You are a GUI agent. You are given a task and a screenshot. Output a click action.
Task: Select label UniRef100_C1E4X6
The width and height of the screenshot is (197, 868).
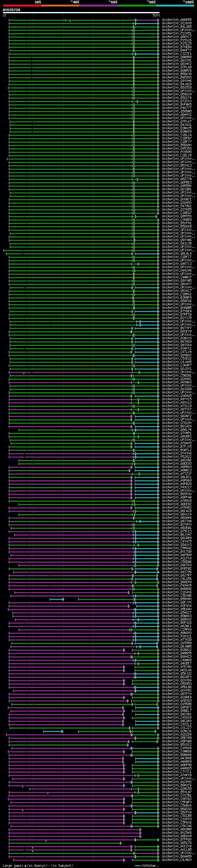[x=177, y=592]
